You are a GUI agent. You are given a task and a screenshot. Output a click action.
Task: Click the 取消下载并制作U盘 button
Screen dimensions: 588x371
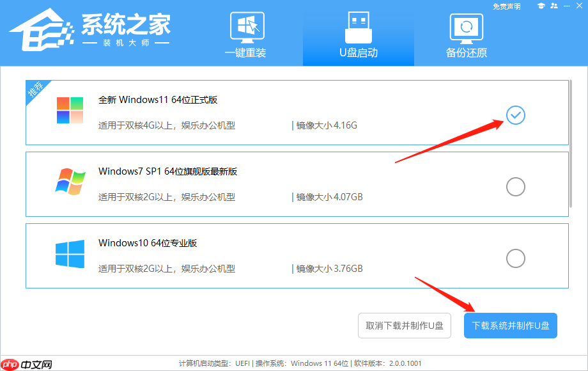[x=404, y=326]
